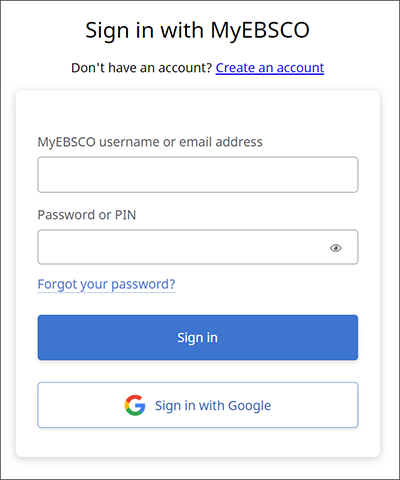The image size is (400, 480).
Task: Click the Sign in with Google text
Action: point(213,406)
